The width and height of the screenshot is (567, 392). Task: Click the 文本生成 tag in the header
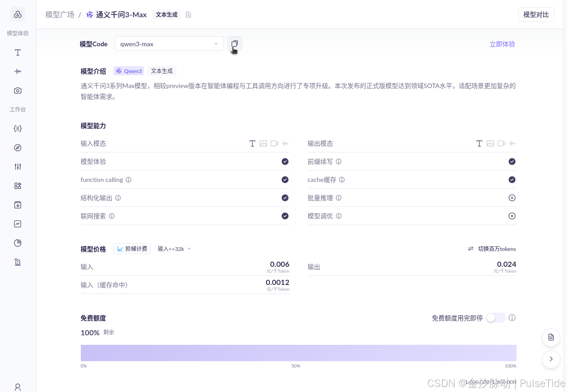(x=167, y=15)
